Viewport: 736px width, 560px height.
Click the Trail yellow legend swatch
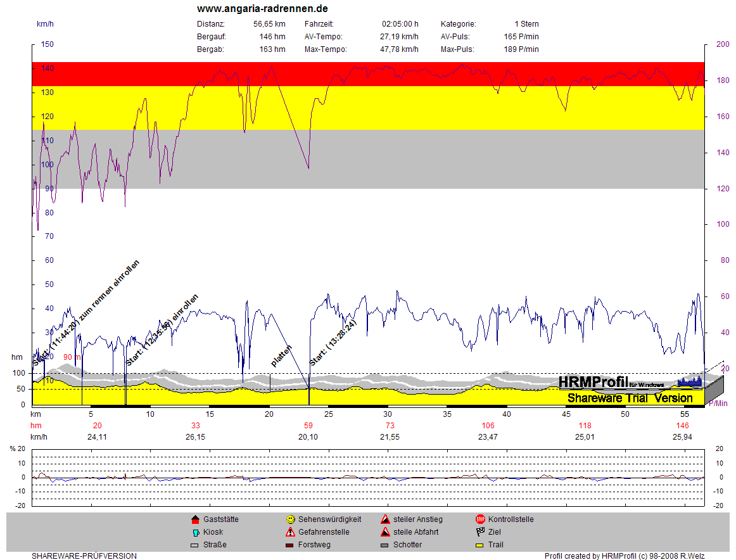click(x=480, y=545)
